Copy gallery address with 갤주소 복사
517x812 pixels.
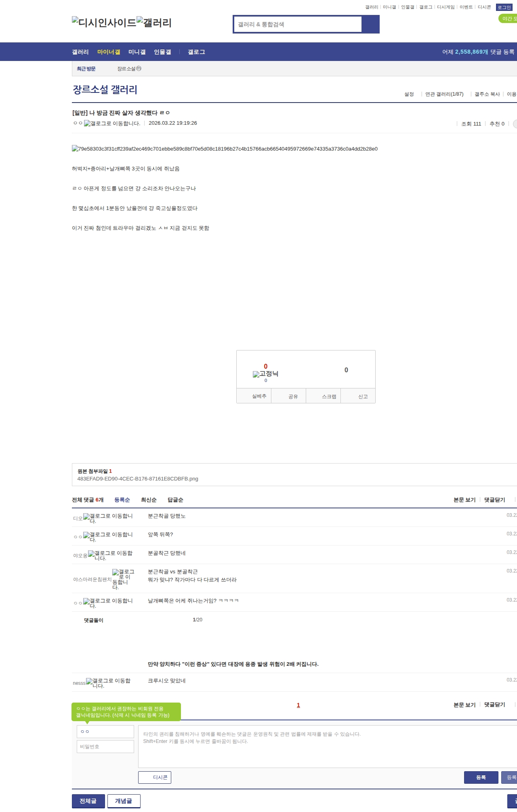click(487, 94)
